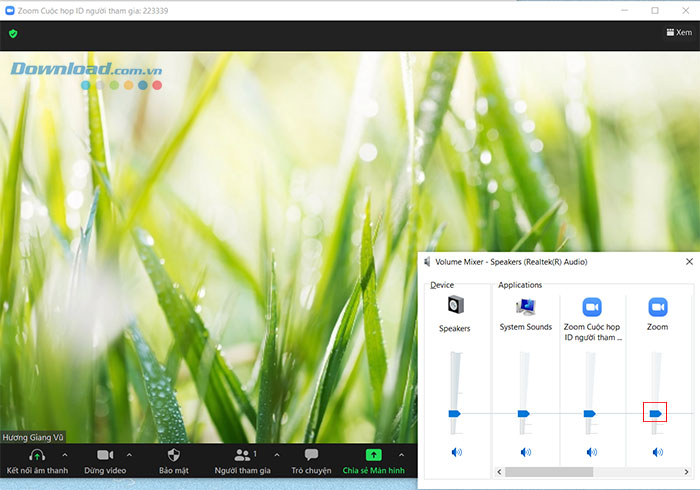Close the Volume Mixer window
The width and height of the screenshot is (700, 490).
(689, 262)
